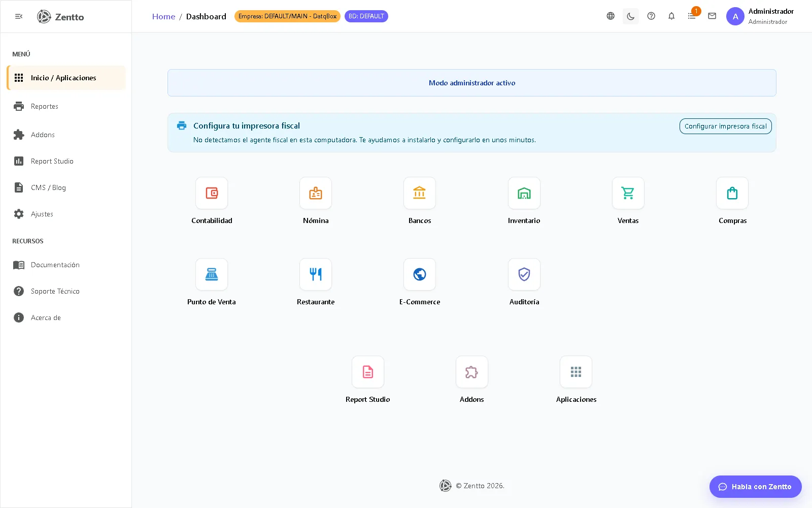812x508 pixels.
Task: Click the Configurar impresora fiscal button
Action: coord(725,126)
